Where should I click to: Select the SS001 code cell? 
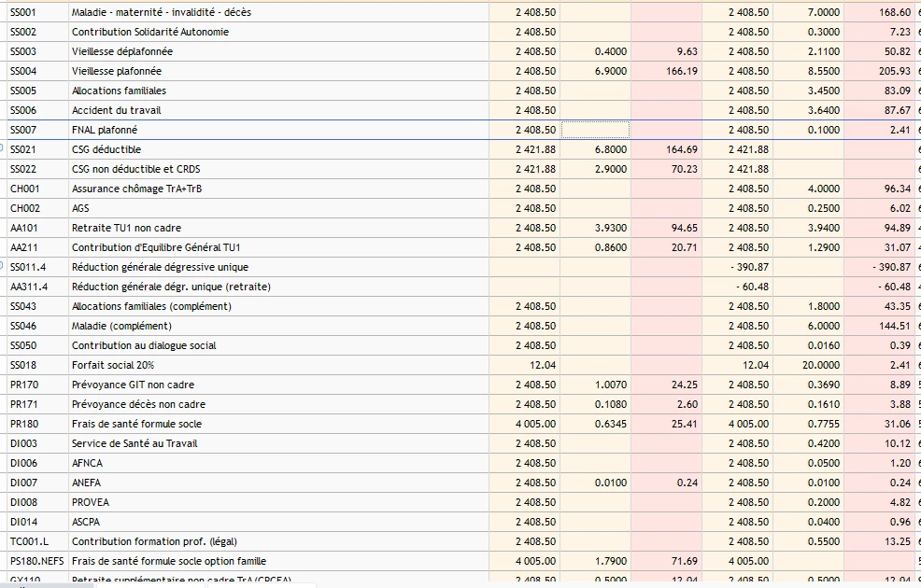coord(37,12)
